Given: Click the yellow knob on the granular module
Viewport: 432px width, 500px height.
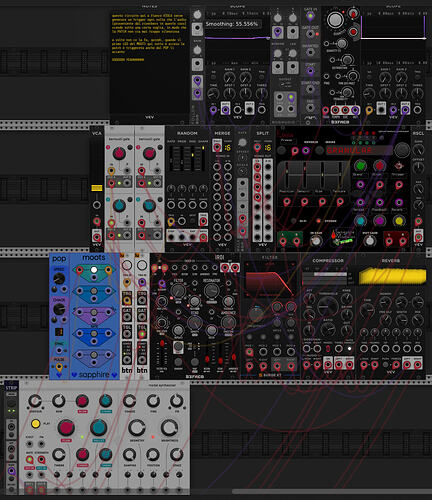Looking at the screenshot, I should 399,220.
